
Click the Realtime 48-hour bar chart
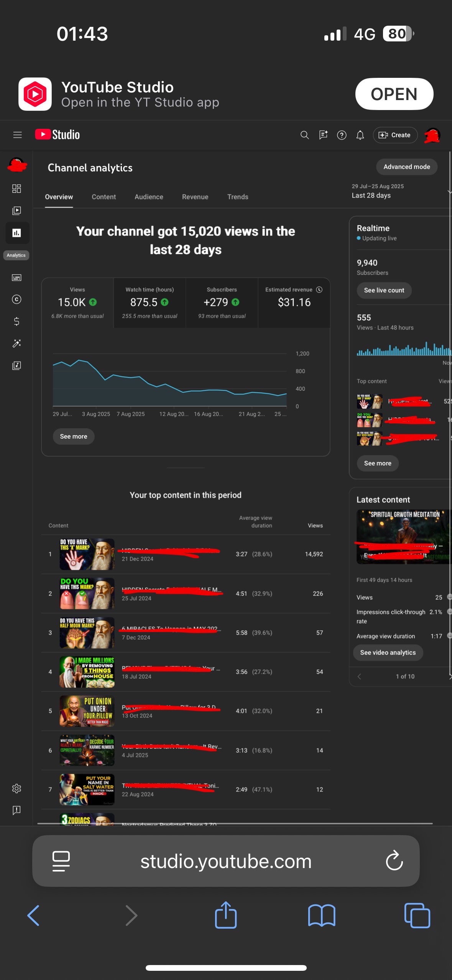point(404,349)
